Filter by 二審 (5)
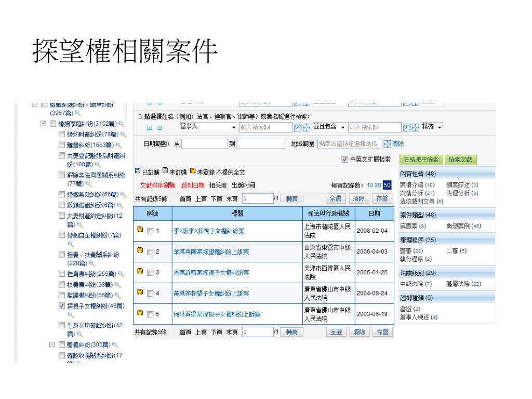Screen dimensions: 532x399 (456, 251)
